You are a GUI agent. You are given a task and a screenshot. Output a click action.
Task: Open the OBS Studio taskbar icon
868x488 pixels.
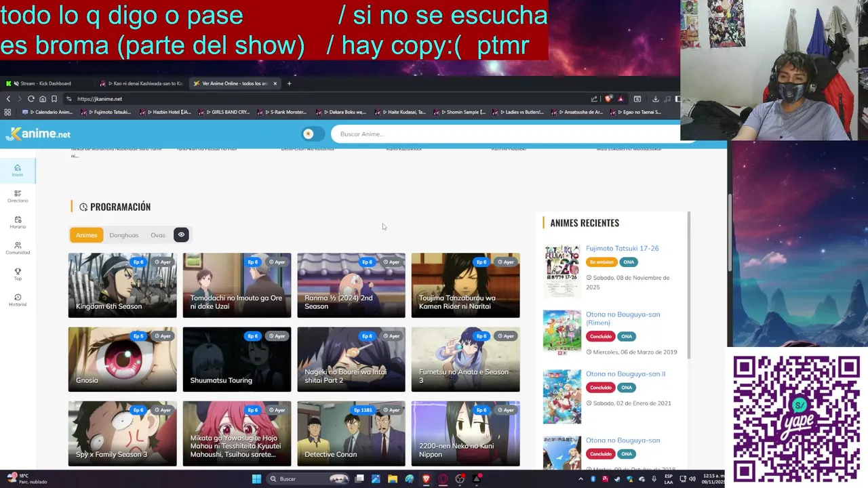pyautogui.click(x=460, y=479)
